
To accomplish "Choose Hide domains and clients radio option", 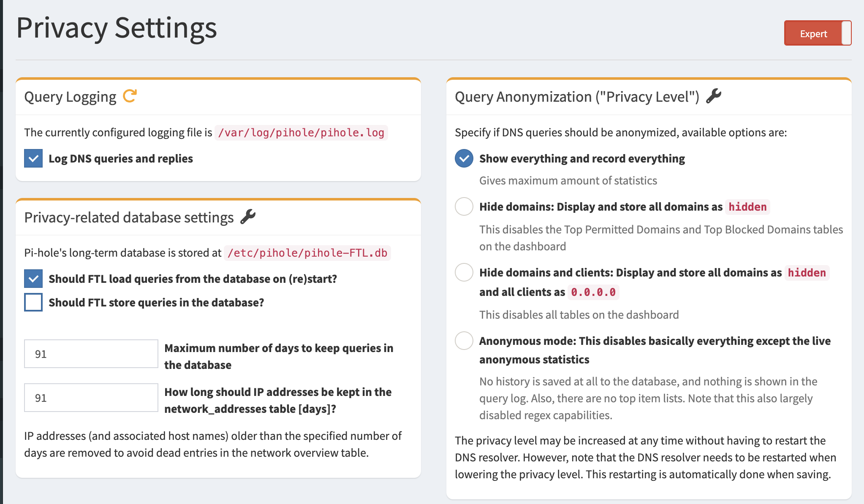I will 464,272.
